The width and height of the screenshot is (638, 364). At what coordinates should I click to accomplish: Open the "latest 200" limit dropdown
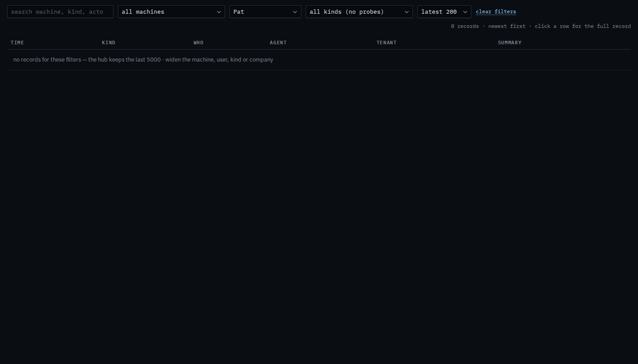coord(444,12)
